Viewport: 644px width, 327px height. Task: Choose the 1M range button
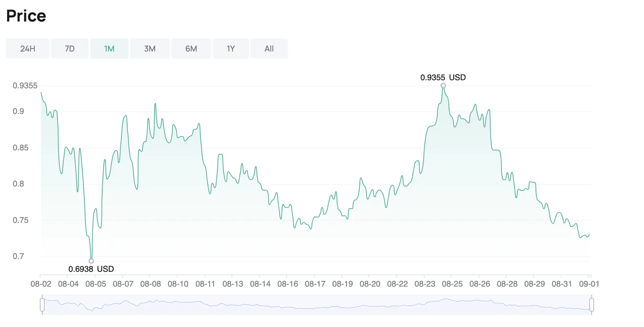point(109,49)
